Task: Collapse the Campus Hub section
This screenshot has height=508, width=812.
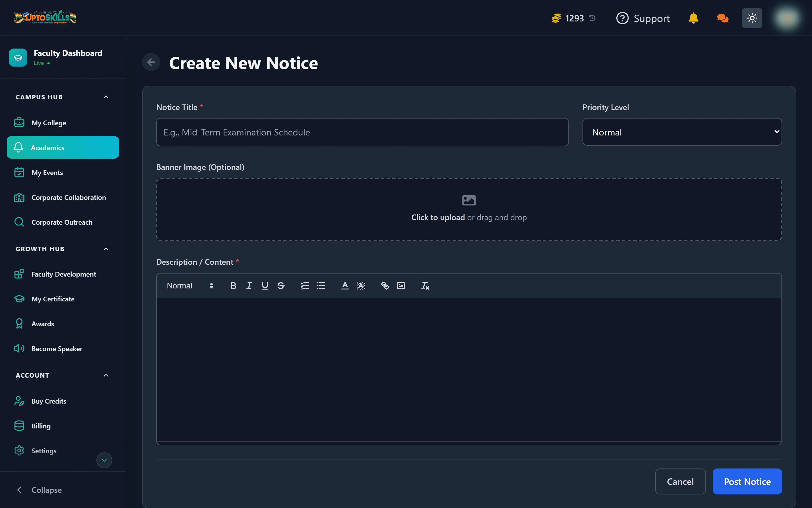Action: click(x=106, y=97)
